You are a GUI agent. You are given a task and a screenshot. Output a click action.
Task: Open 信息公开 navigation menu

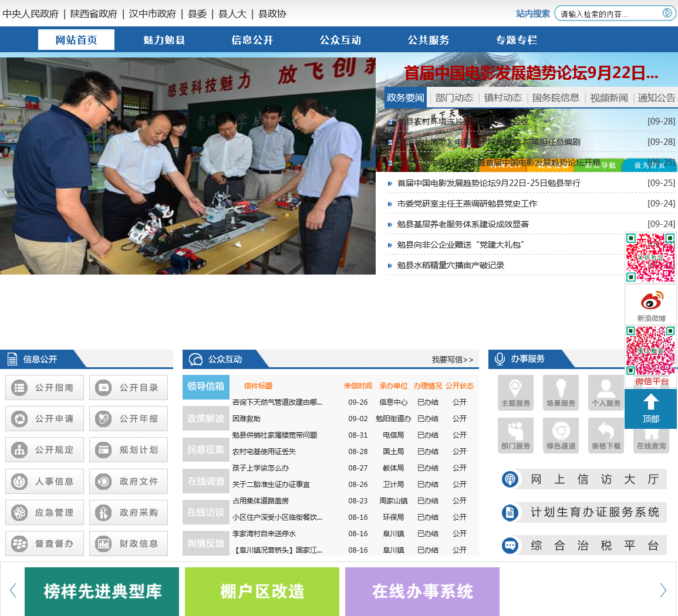[252, 40]
